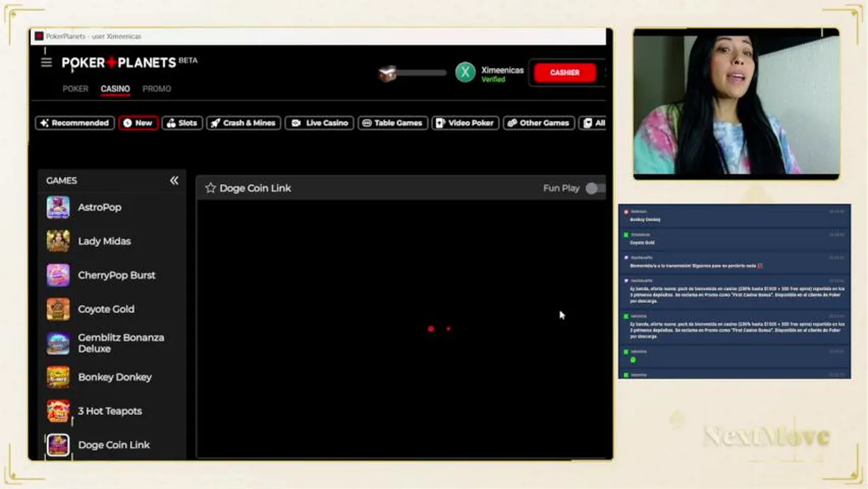Click the Verified status label
868x489 pixels.
[x=493, y=79]
